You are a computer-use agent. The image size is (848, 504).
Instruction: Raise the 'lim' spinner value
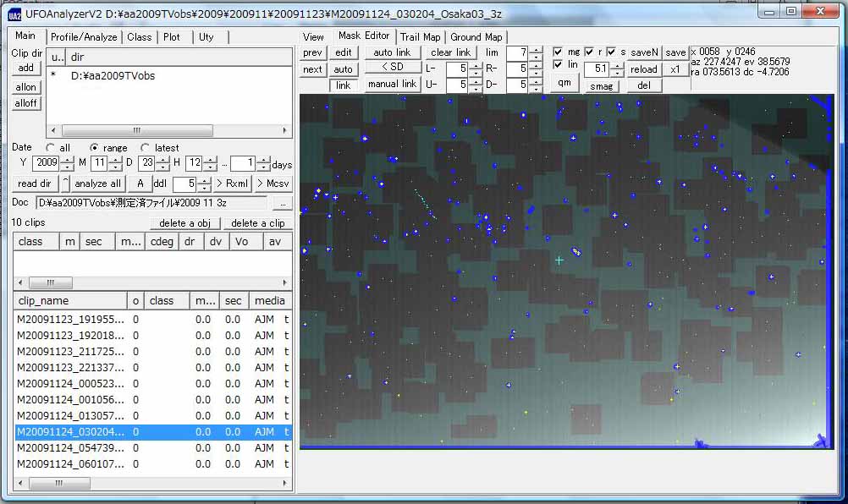coord(536,49)
